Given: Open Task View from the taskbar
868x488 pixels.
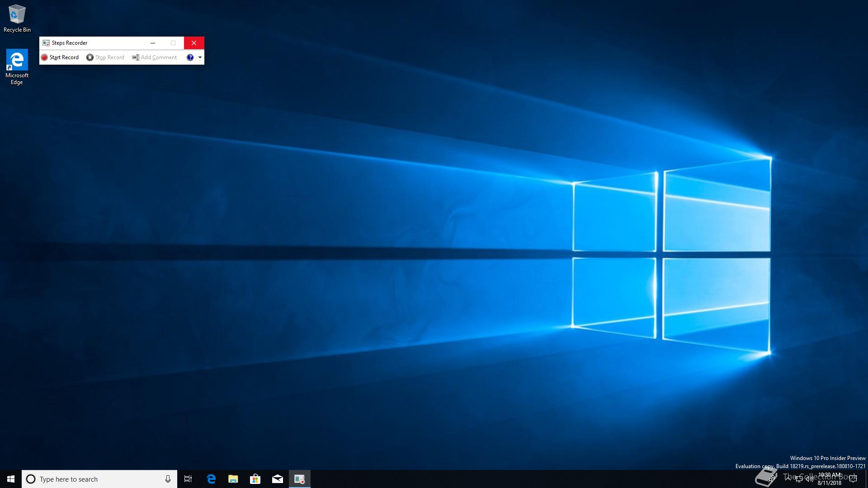Looking at the screenshot, I should pos(188,479).
